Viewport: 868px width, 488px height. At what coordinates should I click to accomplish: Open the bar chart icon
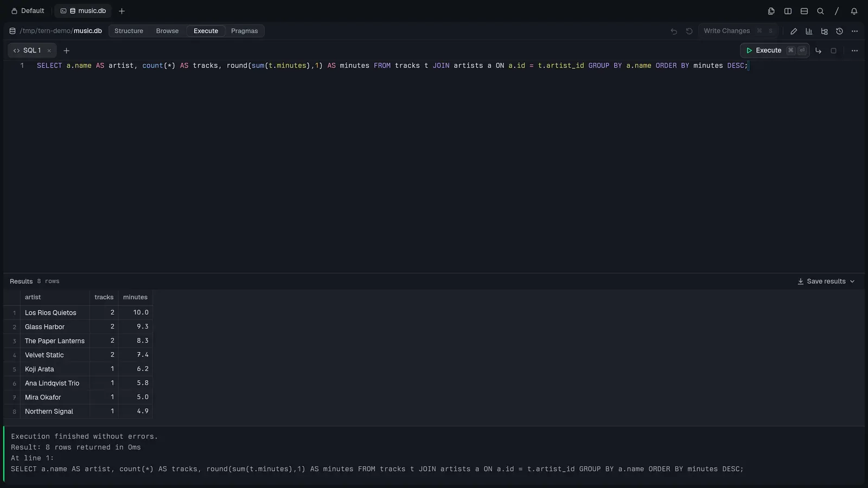click(809, 31)
